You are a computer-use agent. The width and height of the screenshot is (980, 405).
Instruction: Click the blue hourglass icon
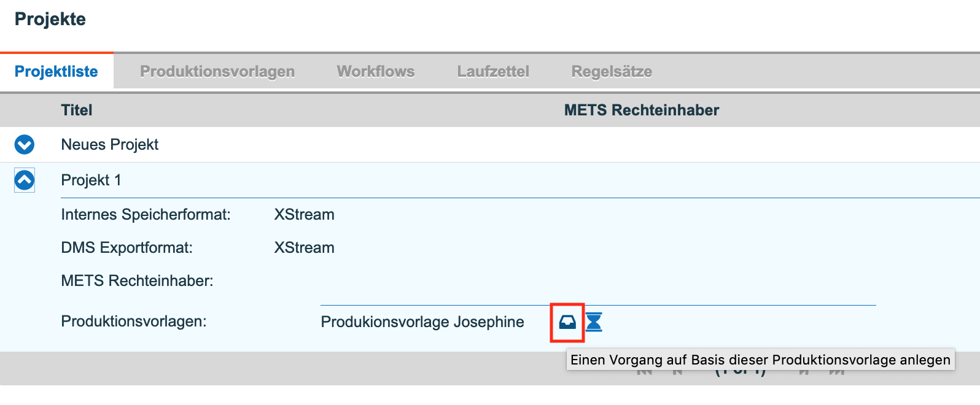click(594, 322)
